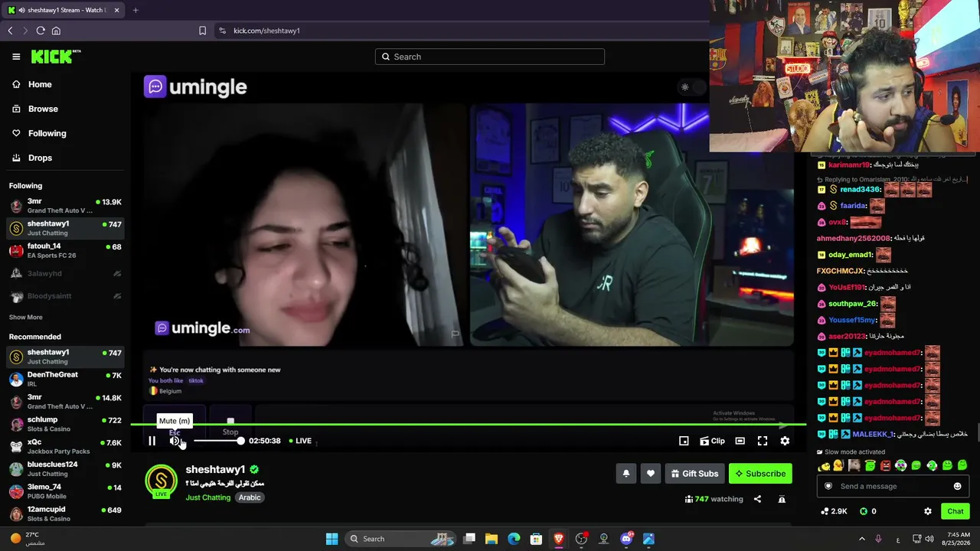Open the Just Chatting category link
Image resolution: width=980 pixels, height=551 pixels.
pyautogui.click(x=207, y=497)
